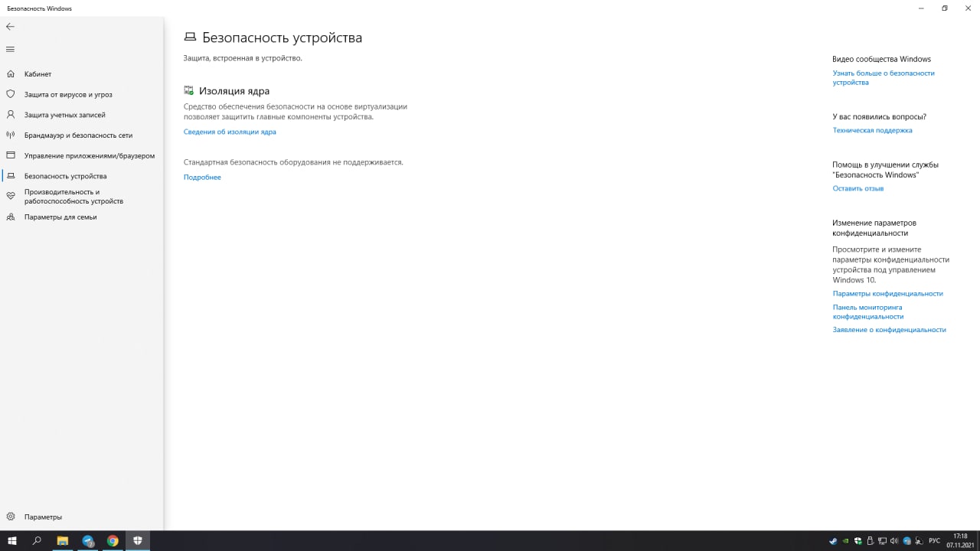The width and height of the screenshot is (980, 551).
Task: Click the Изменение параметров конфиденциальности heading
Action: (874, 227)
